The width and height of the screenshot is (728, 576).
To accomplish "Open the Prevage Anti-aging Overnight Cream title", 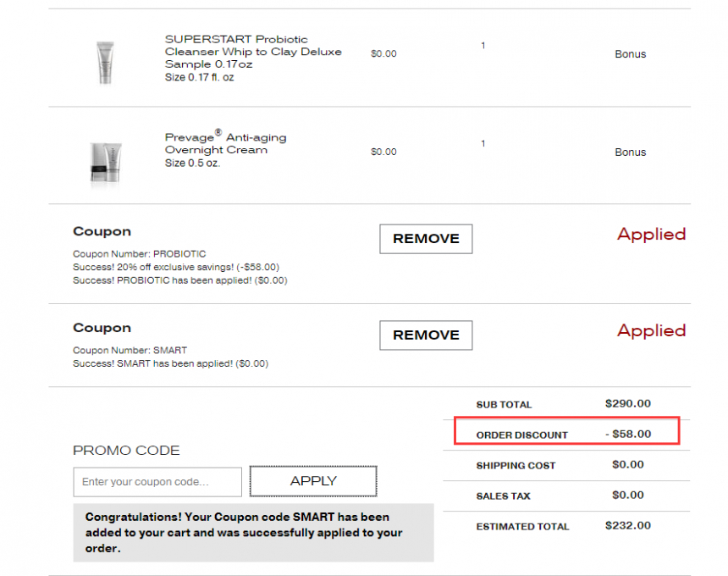I will [x=226, y=142].
